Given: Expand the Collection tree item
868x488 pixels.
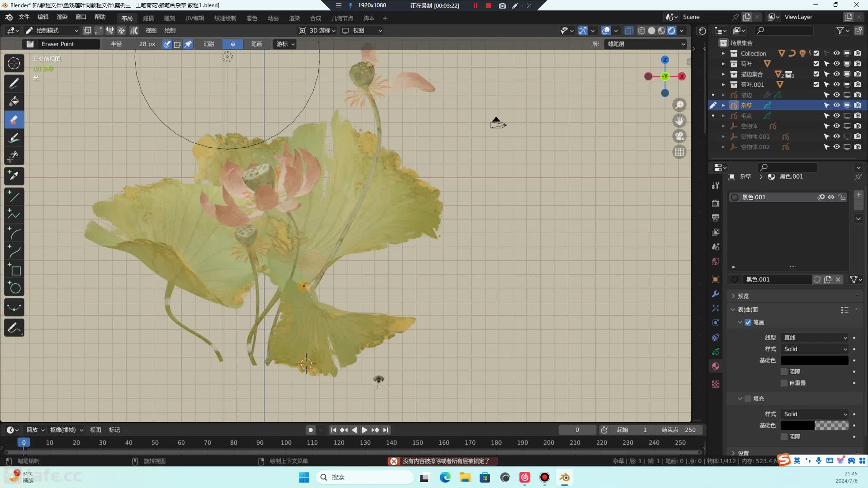Looking at the screenshot, I should 723,53.
